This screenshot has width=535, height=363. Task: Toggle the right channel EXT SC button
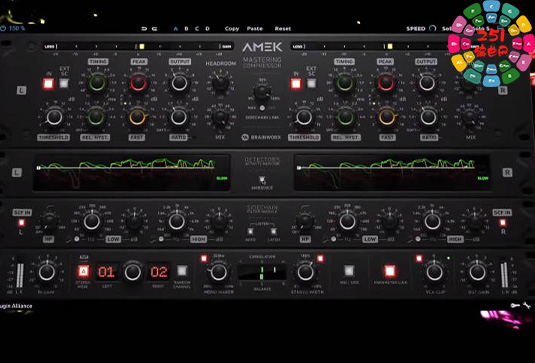pyautogui.click(x=311, y=83)
